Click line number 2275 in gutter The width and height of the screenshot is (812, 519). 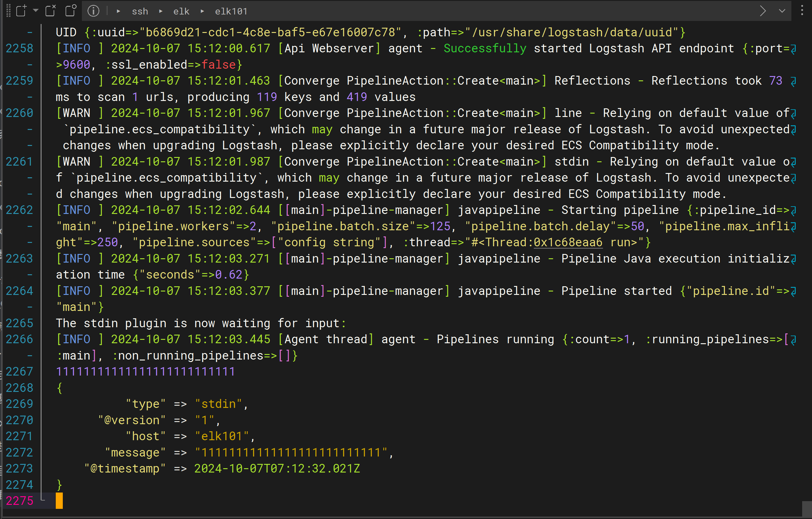pos(20,501)
